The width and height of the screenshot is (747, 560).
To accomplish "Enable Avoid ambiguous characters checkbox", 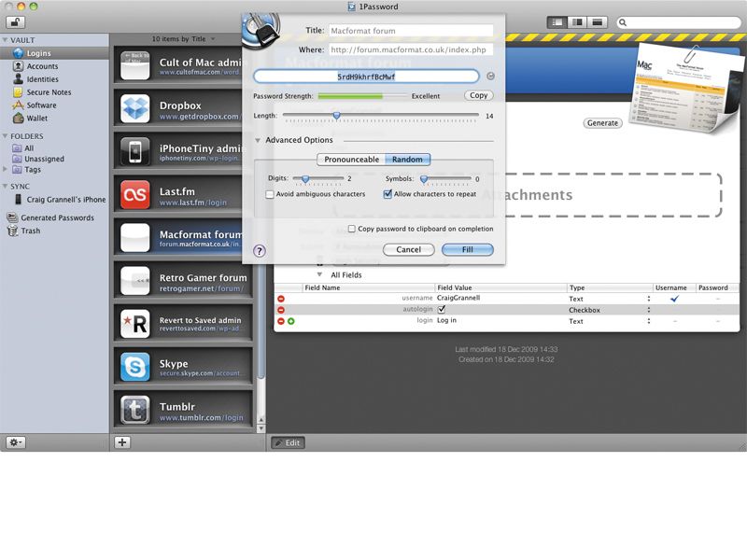I will [x=270, y=194].
